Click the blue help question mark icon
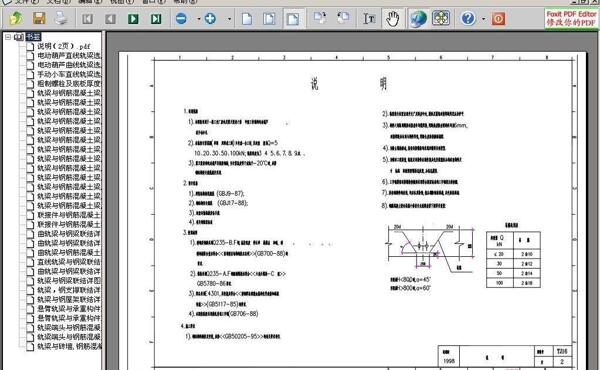 (x=468, y=18)
